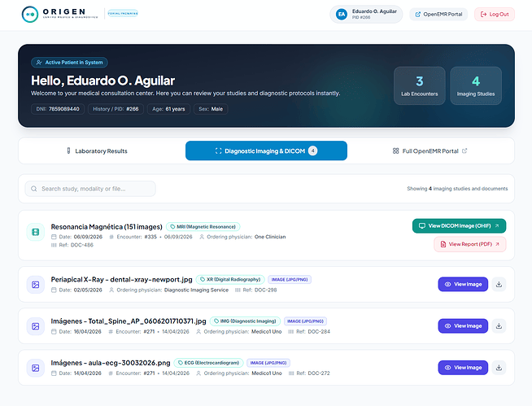The height and width of the screenshot is (406, 532).
Task: Click the eye icon in Periapical View Image
Action: (x=448, y=285)
